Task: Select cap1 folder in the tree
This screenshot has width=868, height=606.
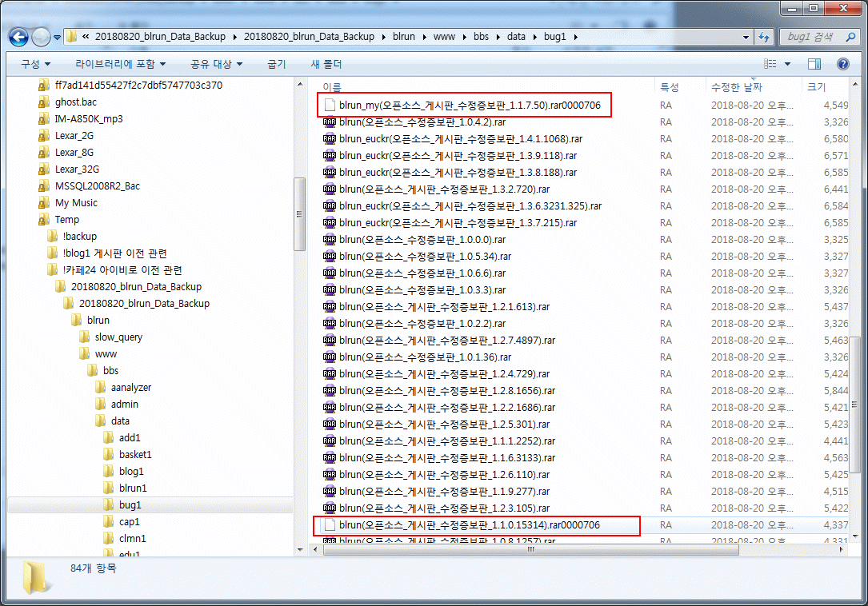Action: click(x=129, y=521)
